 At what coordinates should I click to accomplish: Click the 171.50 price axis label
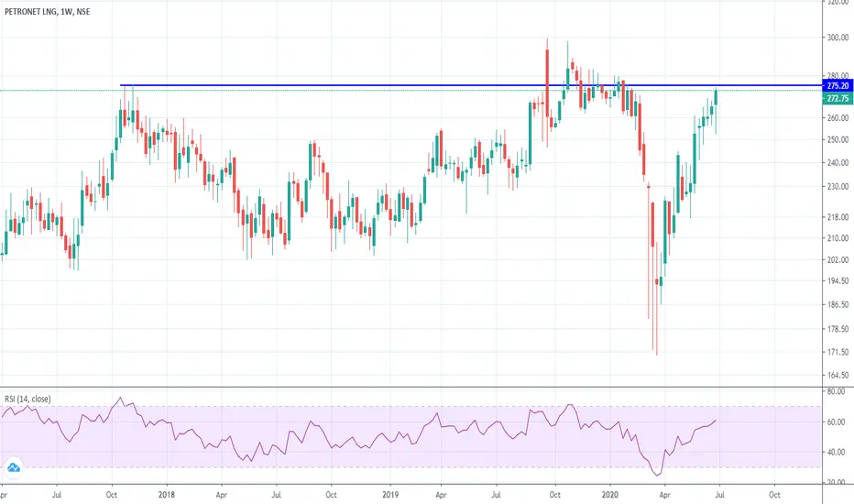click(x=838, y=353)
